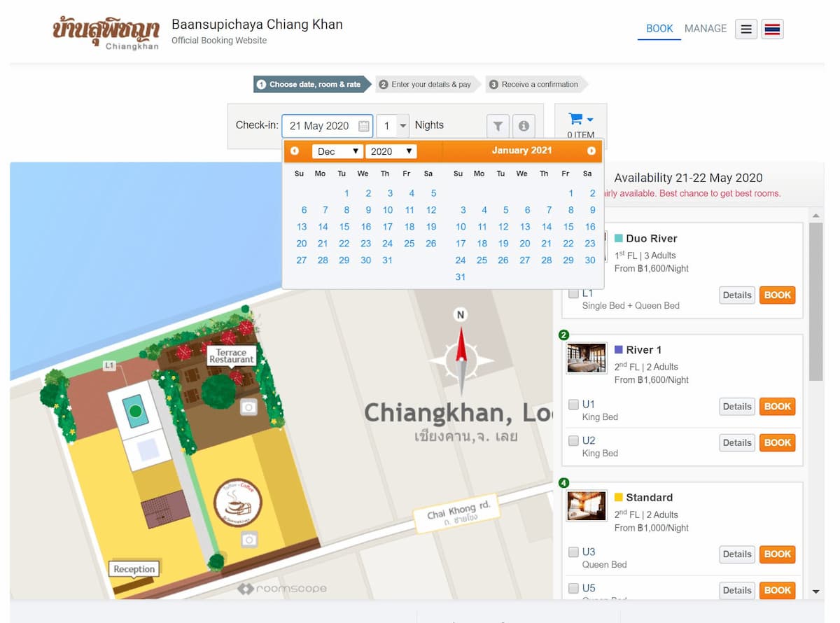Viewport: 840px width, 623px height.
Task: Click the Reception map label
Action: [x=134, y=569]
